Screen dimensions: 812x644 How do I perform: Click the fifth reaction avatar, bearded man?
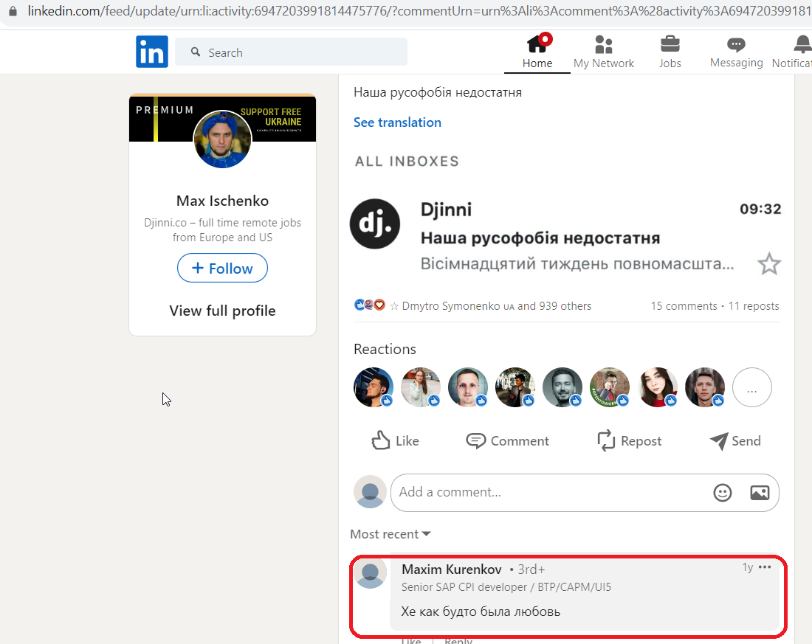pyautogui.click(x=562, y=387)
